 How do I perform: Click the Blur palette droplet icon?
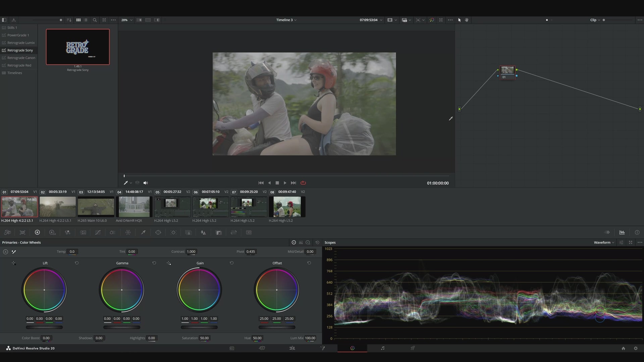[203, 232]
